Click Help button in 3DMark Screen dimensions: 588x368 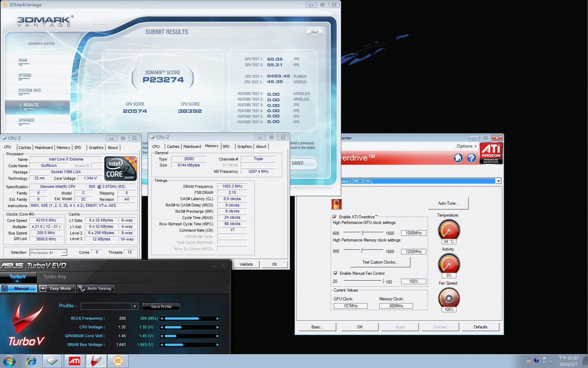[315, 32]
